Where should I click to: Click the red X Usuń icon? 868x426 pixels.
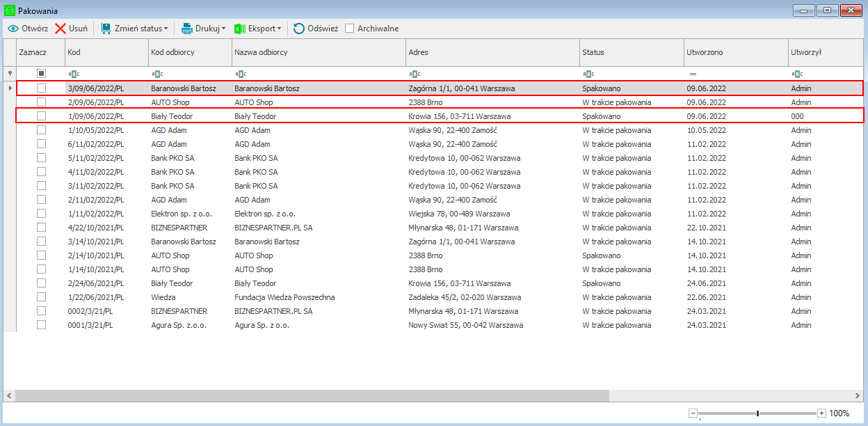[x=61, y=29]
